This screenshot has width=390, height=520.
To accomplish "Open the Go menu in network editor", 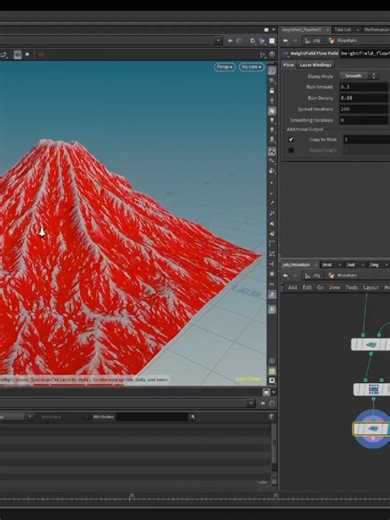I will tap(320, 287).
